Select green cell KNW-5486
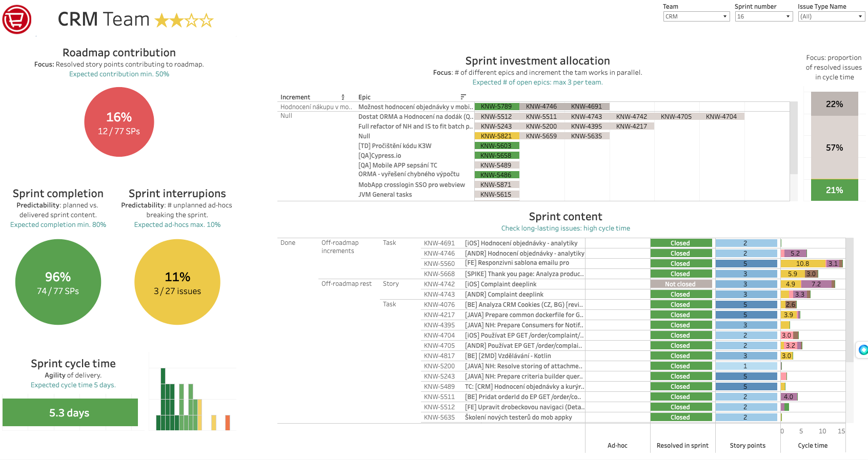 click(x=496, y=175)
